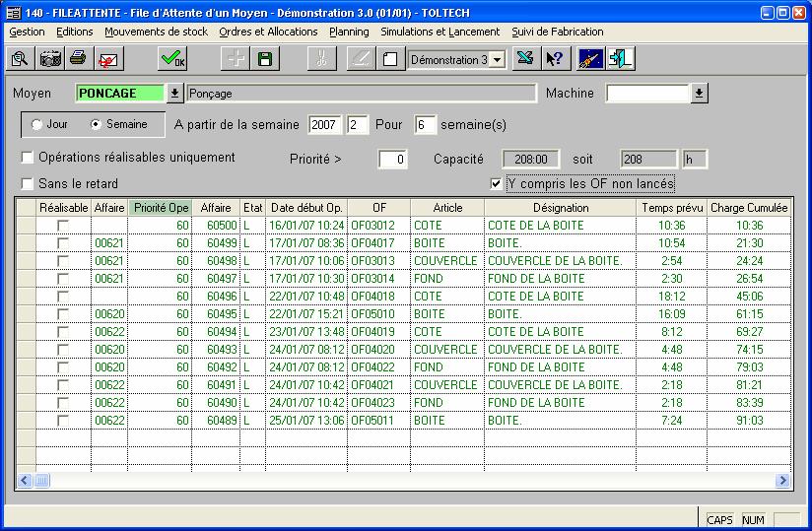
Task: Select the Jour radio button
Action: (x=36, y=125)
